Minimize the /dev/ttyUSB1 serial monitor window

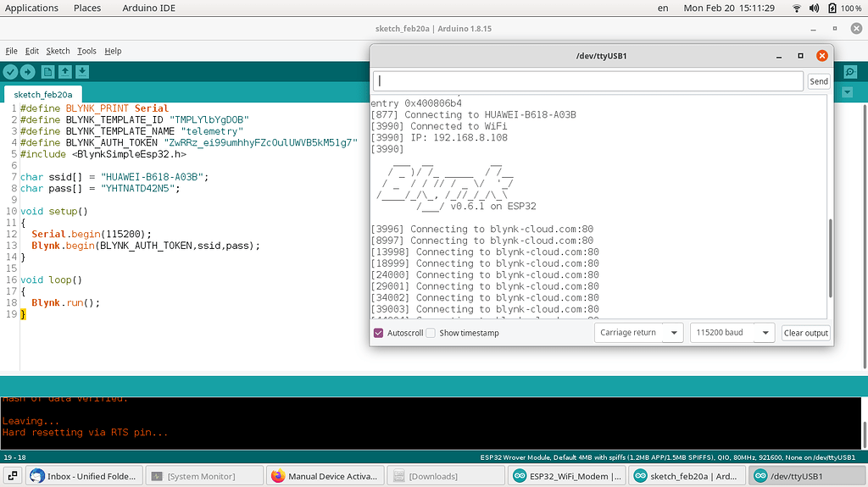coord(779,56)
